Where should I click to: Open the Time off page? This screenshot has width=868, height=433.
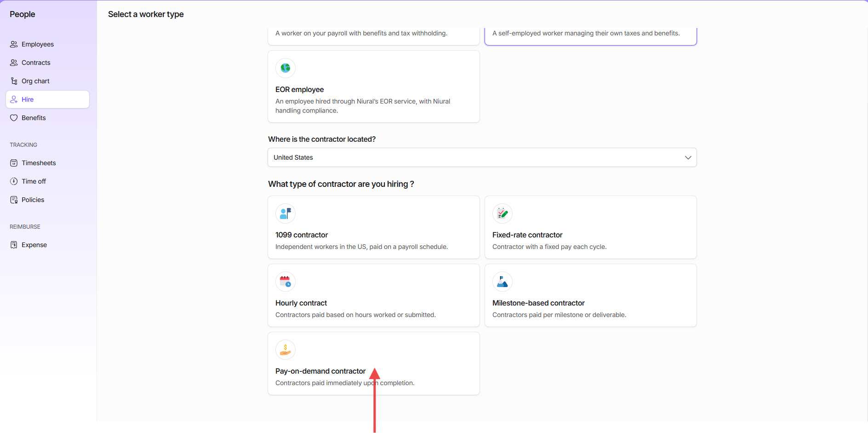point(47,181)
